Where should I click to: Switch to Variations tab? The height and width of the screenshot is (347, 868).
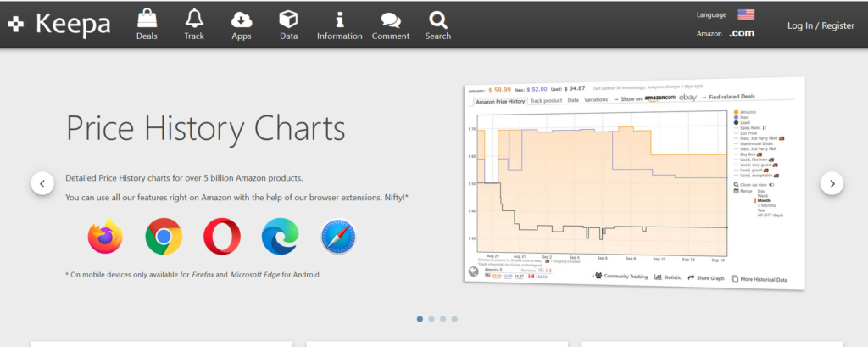(596, 99)
